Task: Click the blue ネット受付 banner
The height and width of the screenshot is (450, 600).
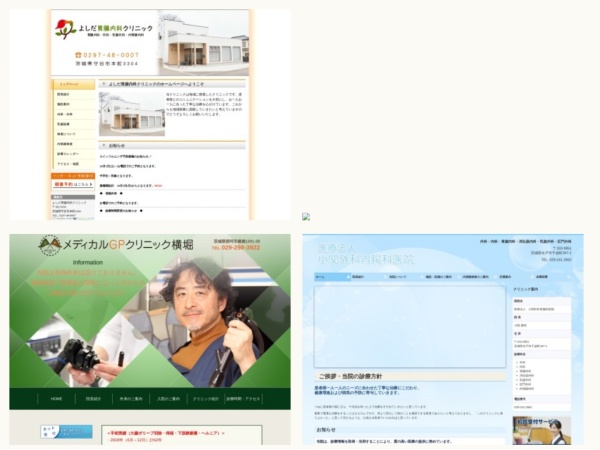Action: tap(66, 432)
